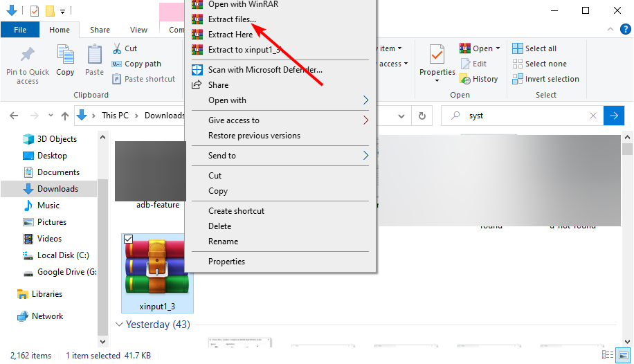Click Downloads in the address path
The image size is (634, 364).
[x=165, y=116]
